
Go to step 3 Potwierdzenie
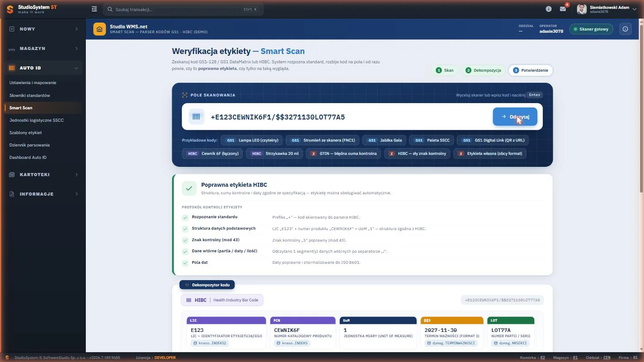coord(530,70)
